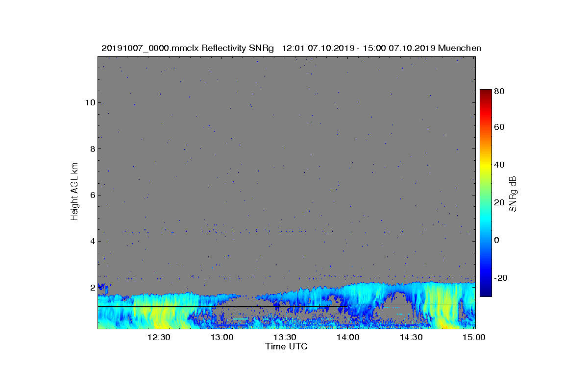This screenshot has width=588, height=392.
Task: Click the 'Height AGL km' y-axis label
Action: tap(74, 192)
